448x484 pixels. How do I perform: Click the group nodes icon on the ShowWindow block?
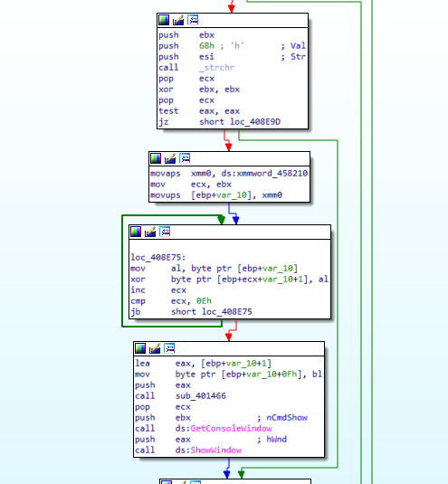[x=169, y=348]
